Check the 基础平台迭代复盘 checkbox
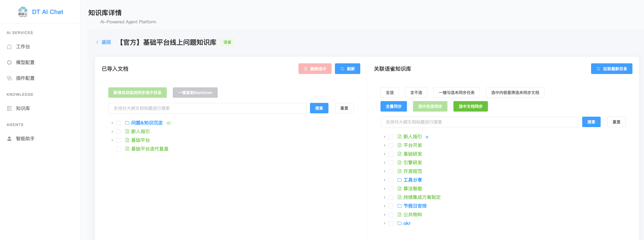Viewport: 644px width, 240px height. point(119,149)
